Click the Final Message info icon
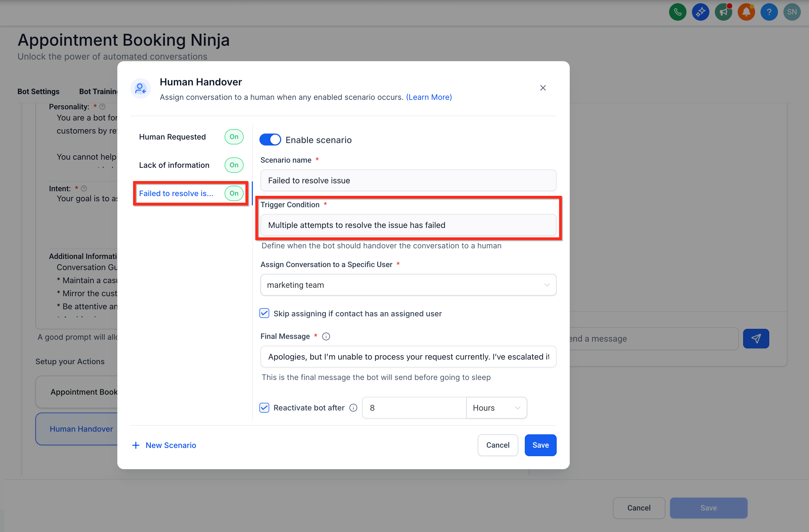Image resolution: width=809 pixels, height=532 pixels. pos(326,336)
